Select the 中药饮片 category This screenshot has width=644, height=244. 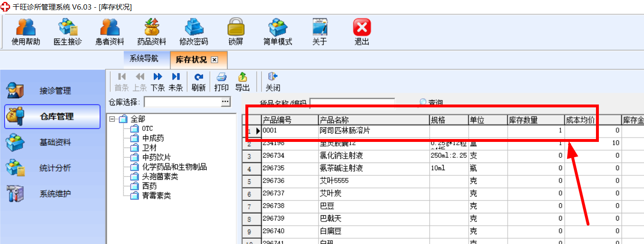click(x=157, y=157)
